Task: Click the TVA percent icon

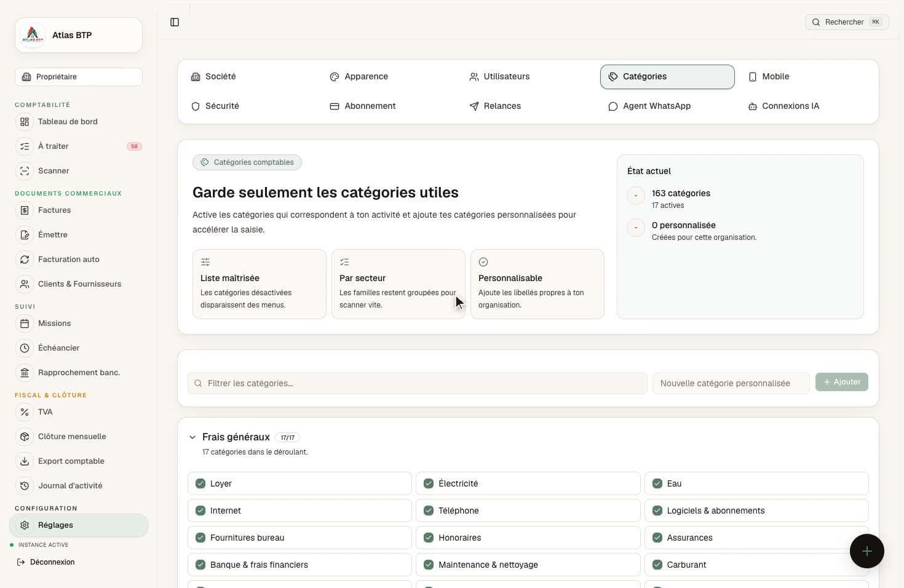Action: [x=25, y=412]
